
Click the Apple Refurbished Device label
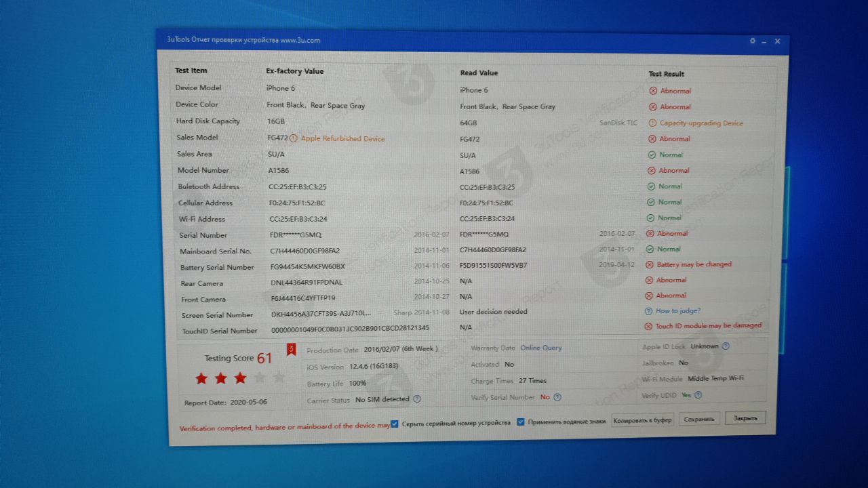click(342, 139)
